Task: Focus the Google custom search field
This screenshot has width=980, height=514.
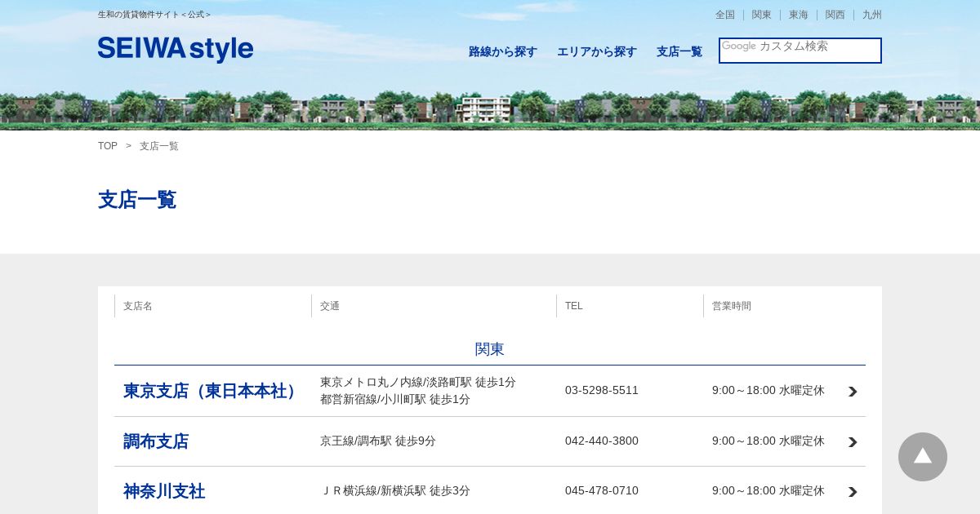Action: 800,51
